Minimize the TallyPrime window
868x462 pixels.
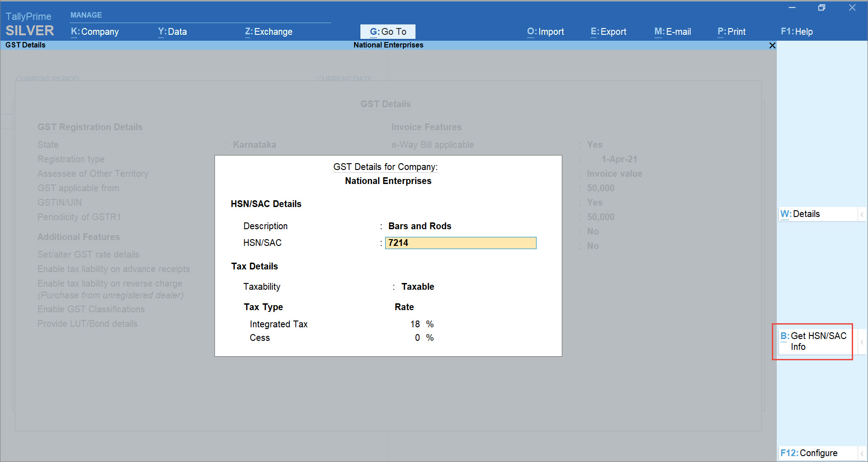[792, 8]
